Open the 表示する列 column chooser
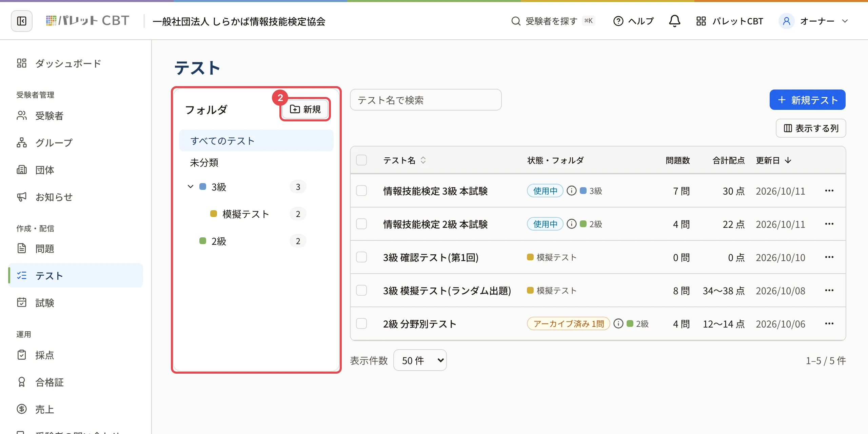868x434 pixels. click(x=811, y=128)
